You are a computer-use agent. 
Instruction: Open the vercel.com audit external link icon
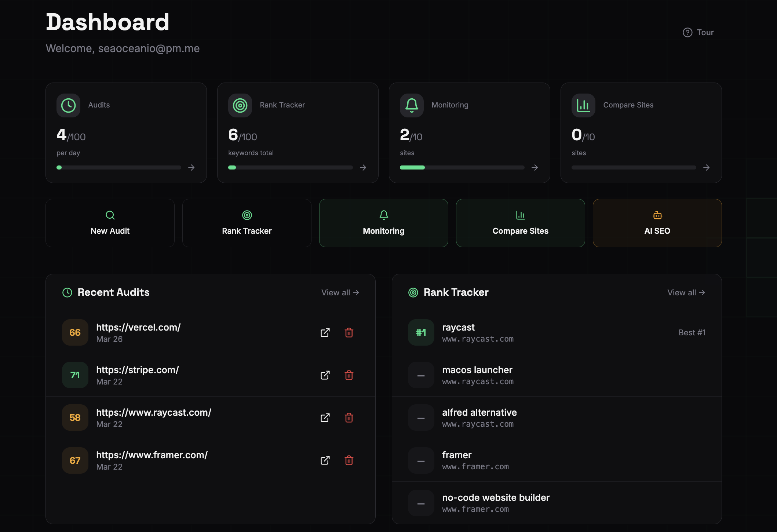pos(325,332)
